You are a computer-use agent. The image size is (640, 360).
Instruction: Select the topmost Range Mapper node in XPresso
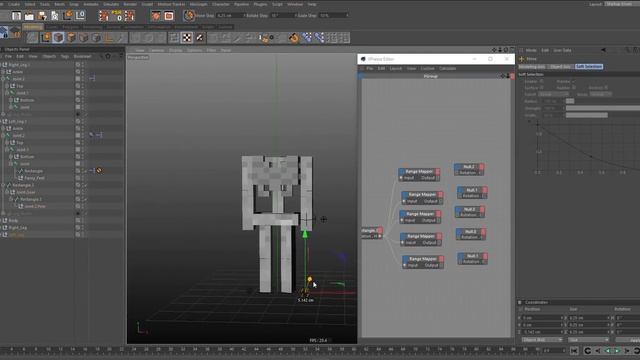pos(419,174)
